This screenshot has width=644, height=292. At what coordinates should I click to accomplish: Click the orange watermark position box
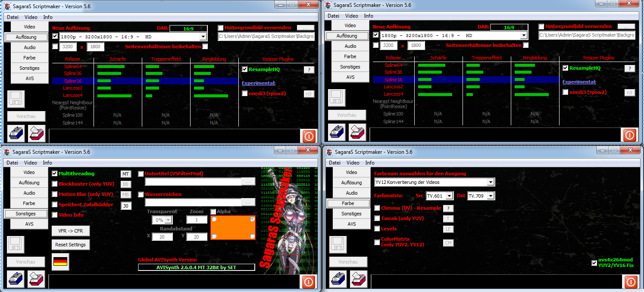click(x=233, y=227)
